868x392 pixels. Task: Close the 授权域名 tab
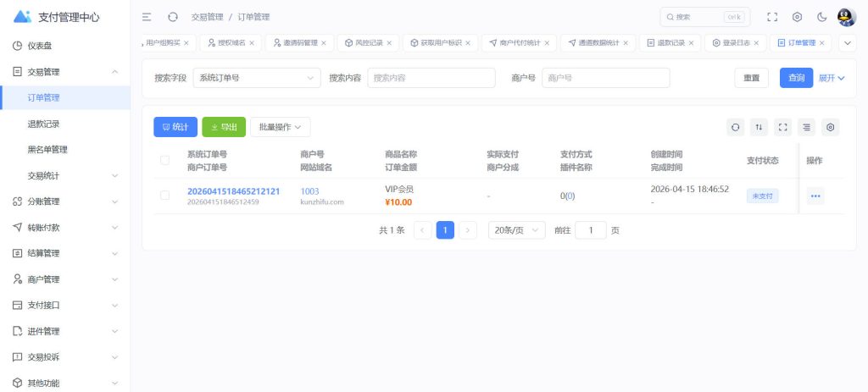coord(251,42)
